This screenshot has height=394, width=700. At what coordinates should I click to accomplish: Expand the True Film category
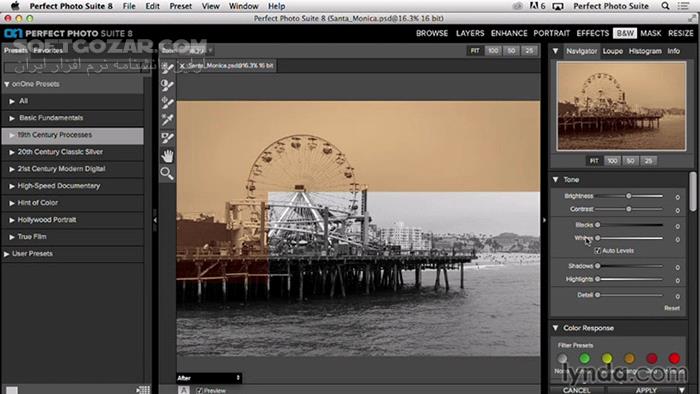[12, 237]
